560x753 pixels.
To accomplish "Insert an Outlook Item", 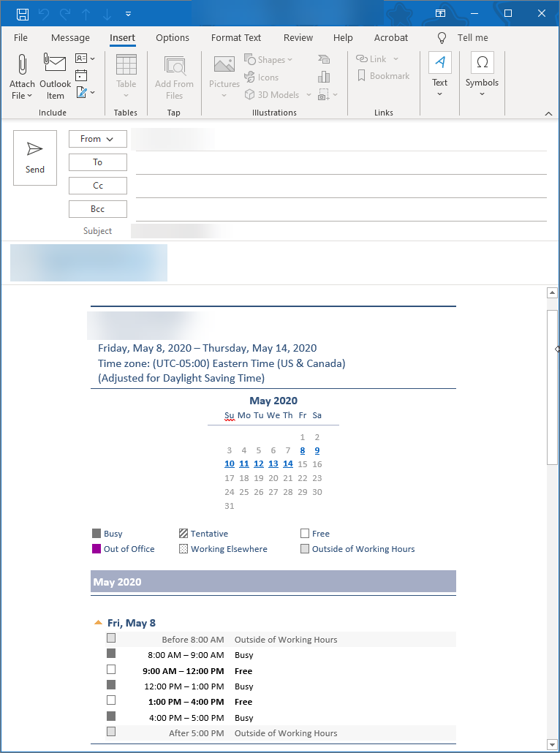I will pos(56,66).
